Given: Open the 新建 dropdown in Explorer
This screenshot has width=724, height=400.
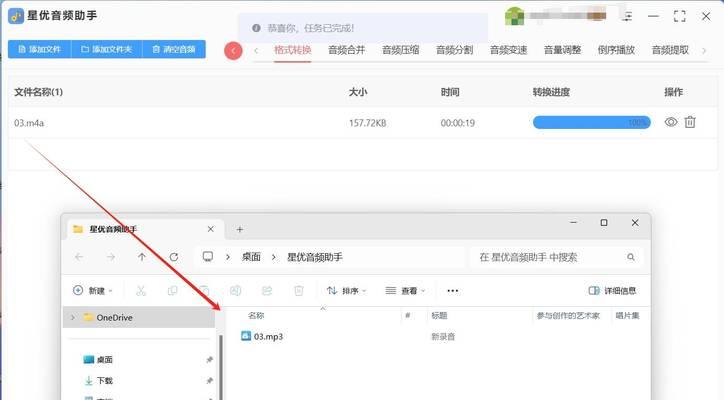Looking at the screenshot, I should coord(93,291).
